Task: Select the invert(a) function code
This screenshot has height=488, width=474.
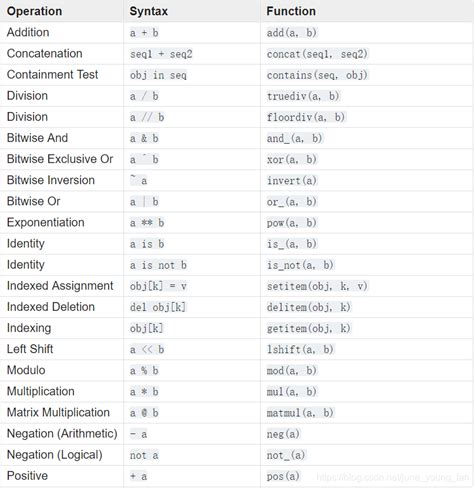Action: (x=292, y=180)
